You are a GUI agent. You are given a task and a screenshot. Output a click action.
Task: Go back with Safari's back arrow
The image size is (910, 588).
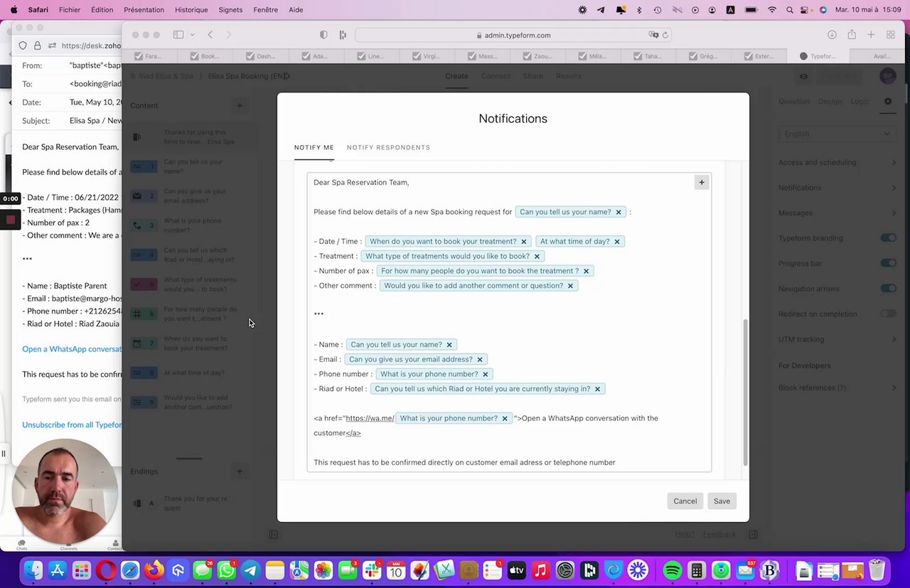[x=210, y=35]
